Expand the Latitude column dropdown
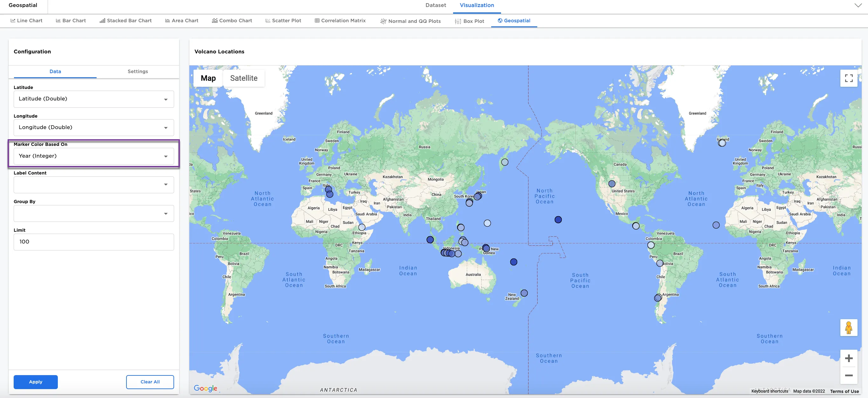868x398 pixels. (x=94, y=99)
